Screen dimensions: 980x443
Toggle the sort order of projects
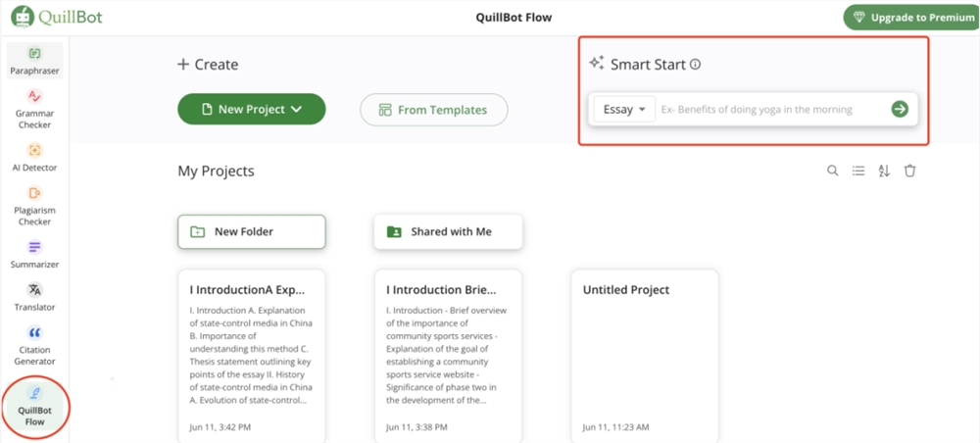tap(884, 171)
